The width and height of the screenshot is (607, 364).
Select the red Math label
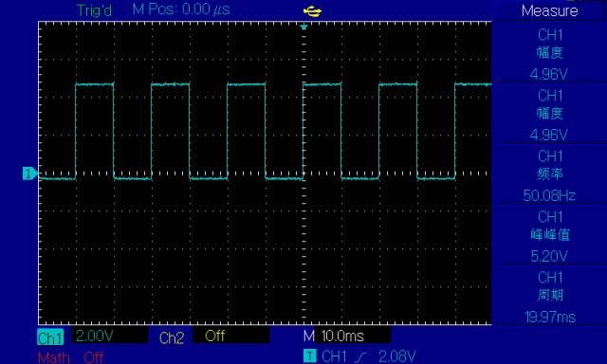tap(54, 357)
